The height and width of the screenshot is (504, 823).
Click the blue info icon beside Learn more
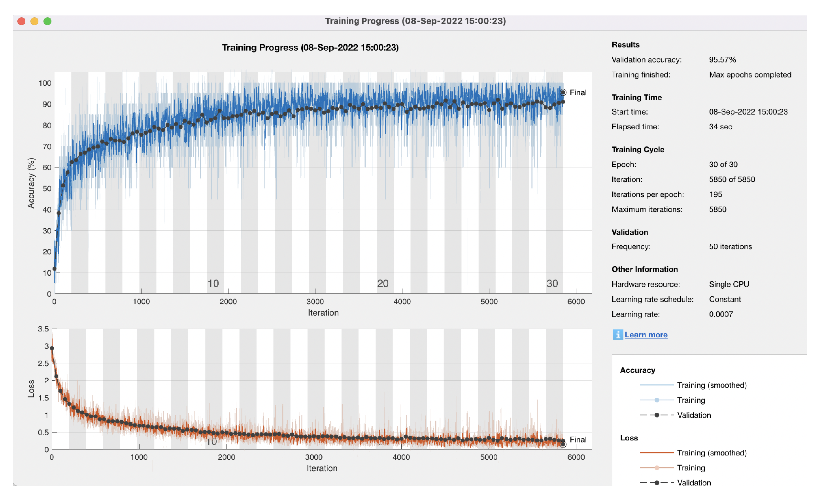pos(617,335)
